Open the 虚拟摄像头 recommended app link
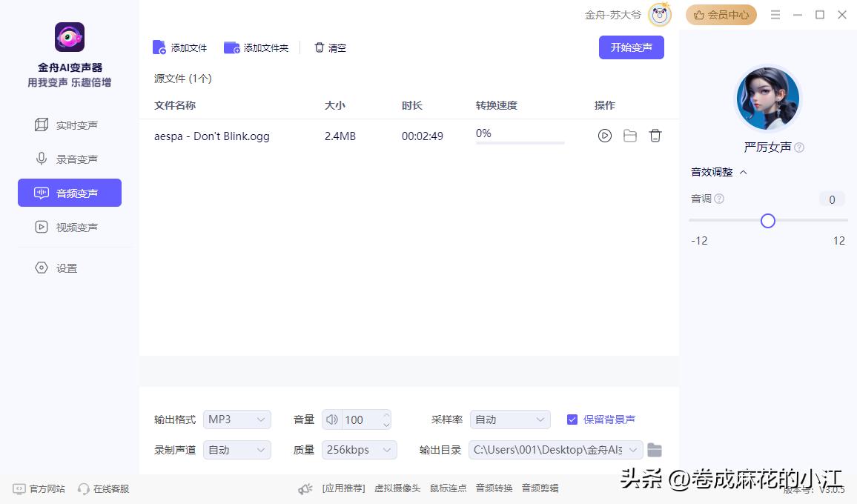 (397, 488)
